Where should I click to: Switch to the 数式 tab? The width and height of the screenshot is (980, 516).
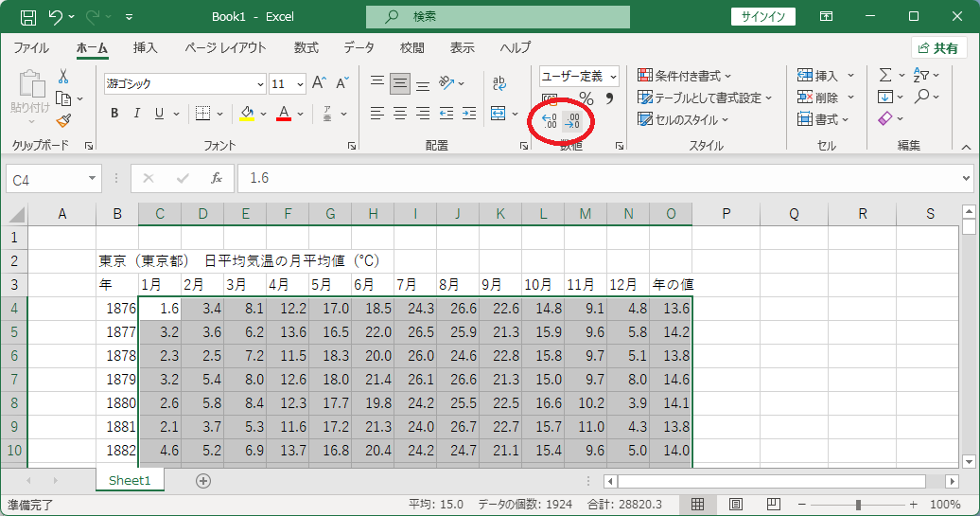(x=306, y=47)
